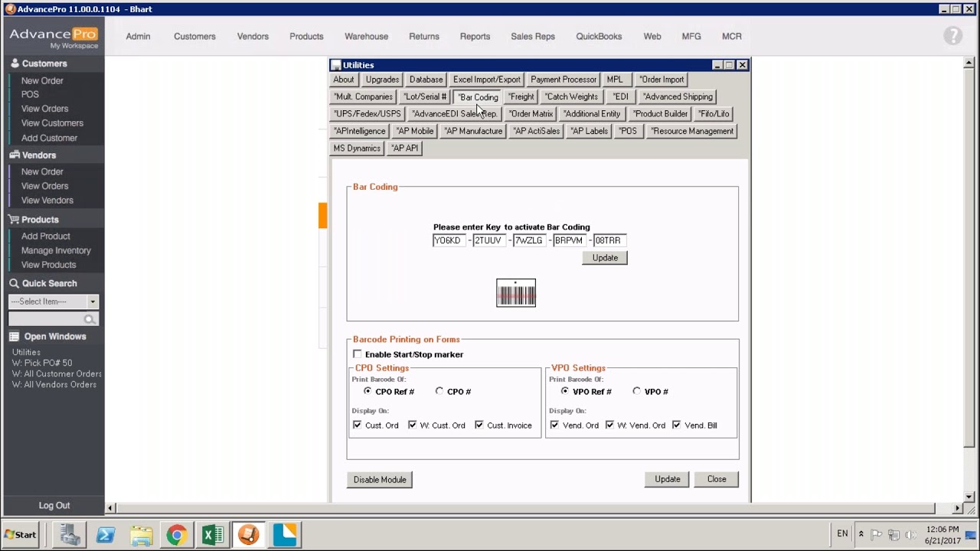Open the Admin menu

pos(138,36)
